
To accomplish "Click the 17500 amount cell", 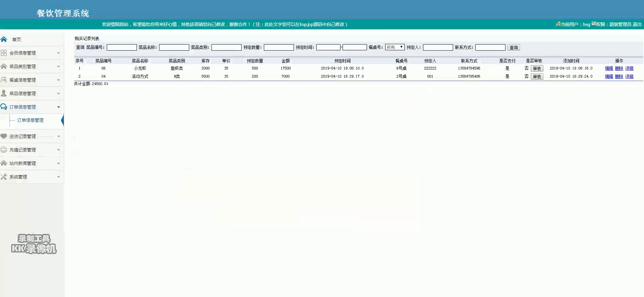I will click(x=286, y=68).
